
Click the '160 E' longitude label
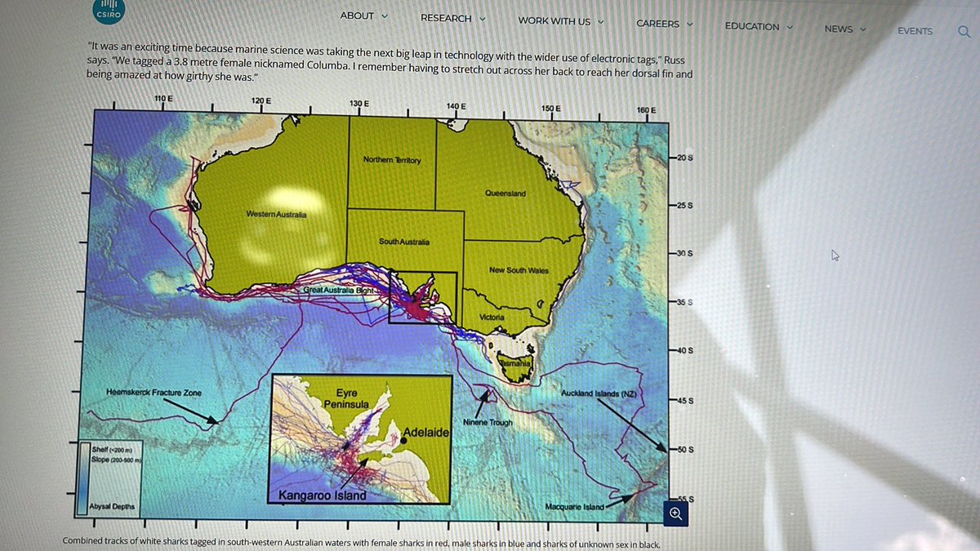646,110
